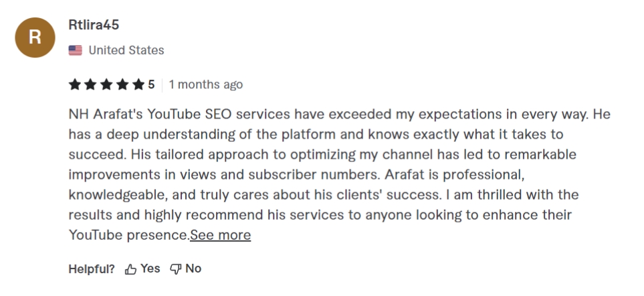Expand review with 'See more' link
Viewport: 644px width, 296px height.
point(221,235)
